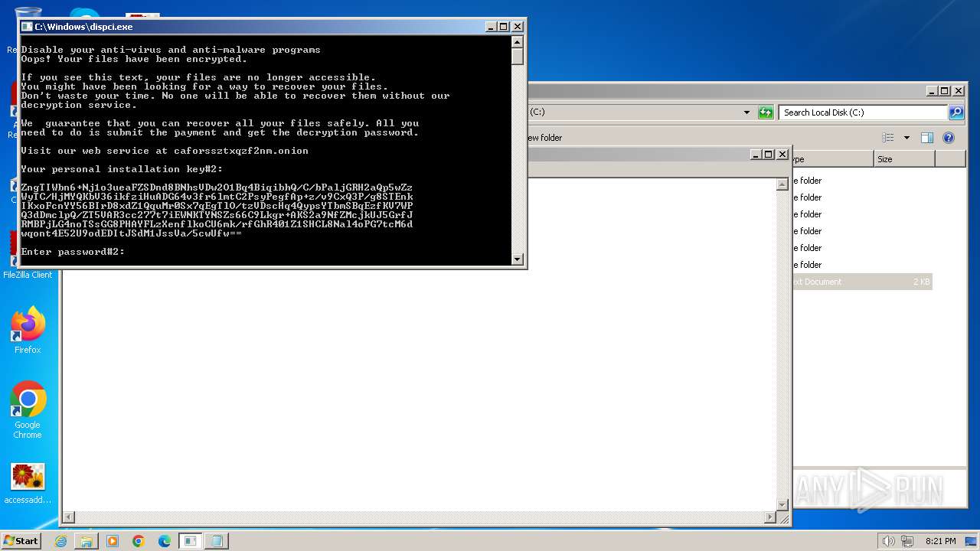Open Firefox from the desktop shortcut
Image resolution: width=980 pixels, height=551 pixels.
pyautogui.click(x=28, y=331)
